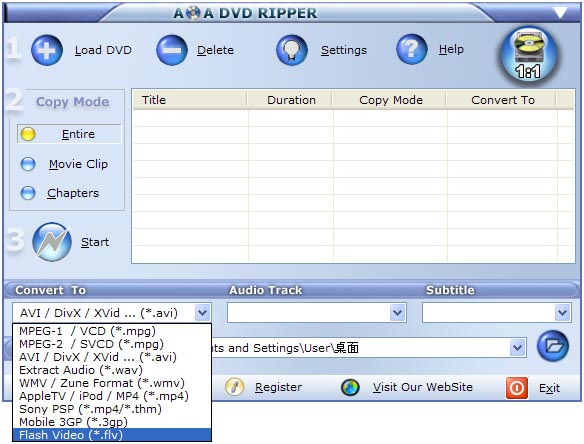584x444 pixels.
Task: Click the Delete label button
Action: [215, 50]
